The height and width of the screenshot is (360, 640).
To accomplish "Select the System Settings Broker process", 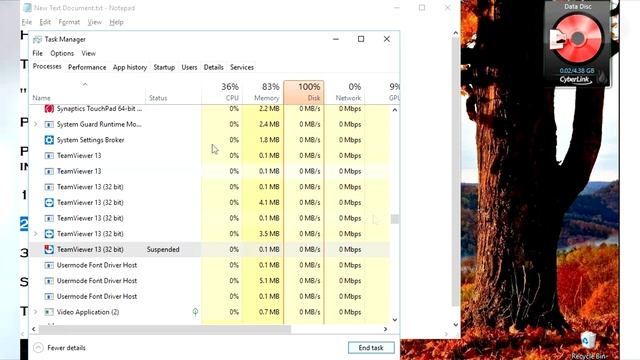I will (x=209, y=140).
